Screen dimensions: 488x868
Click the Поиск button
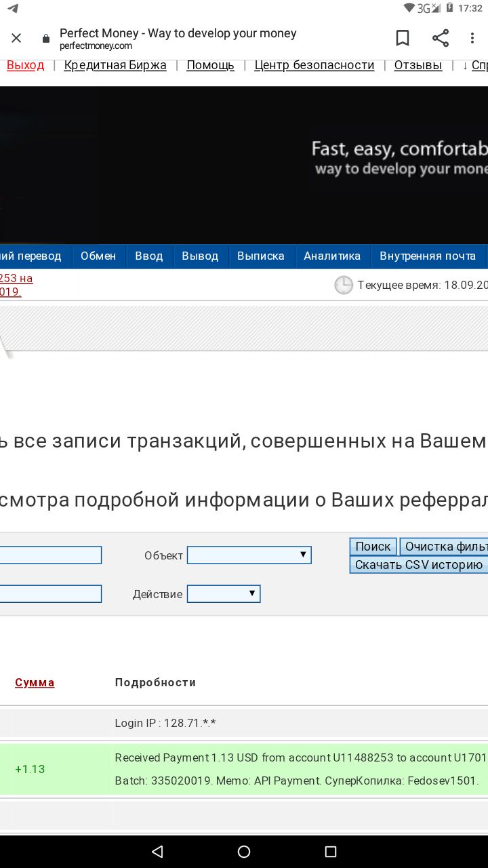(373, 547)
